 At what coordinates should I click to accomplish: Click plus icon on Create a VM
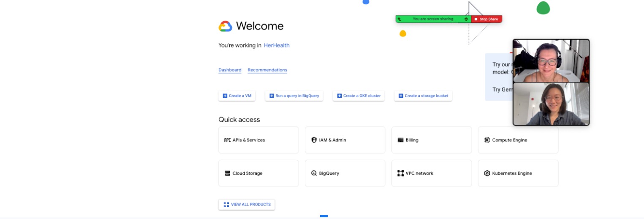[225, 96]
